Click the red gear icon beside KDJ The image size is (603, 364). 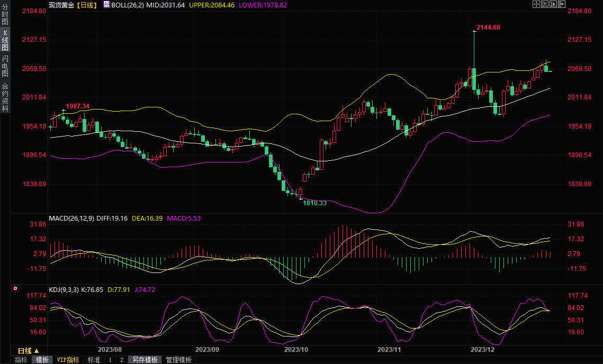pyautogui.click(x=15, y=288)
